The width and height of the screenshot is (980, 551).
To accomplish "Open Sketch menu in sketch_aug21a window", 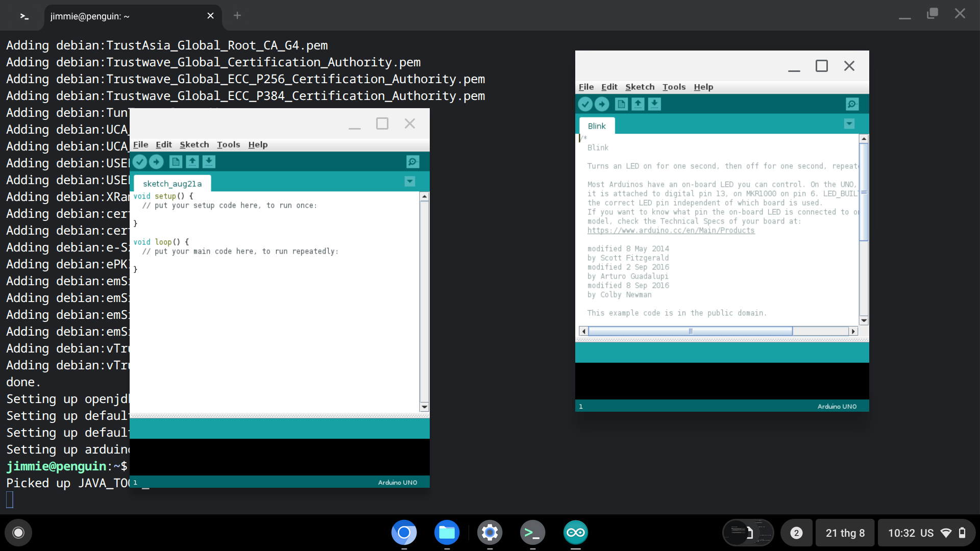I will pyautogui.click(x=194, y=144).
